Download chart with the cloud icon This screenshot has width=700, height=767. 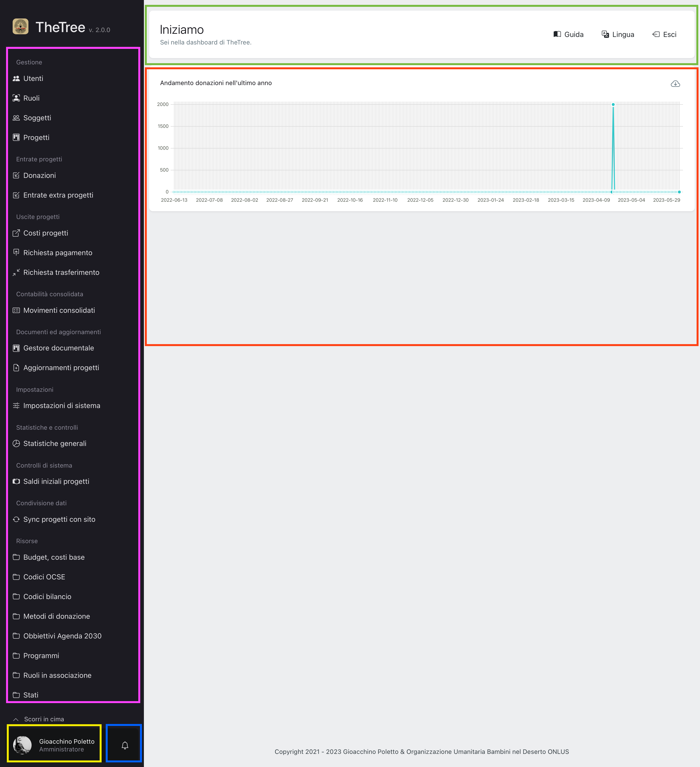click(675, 84)
